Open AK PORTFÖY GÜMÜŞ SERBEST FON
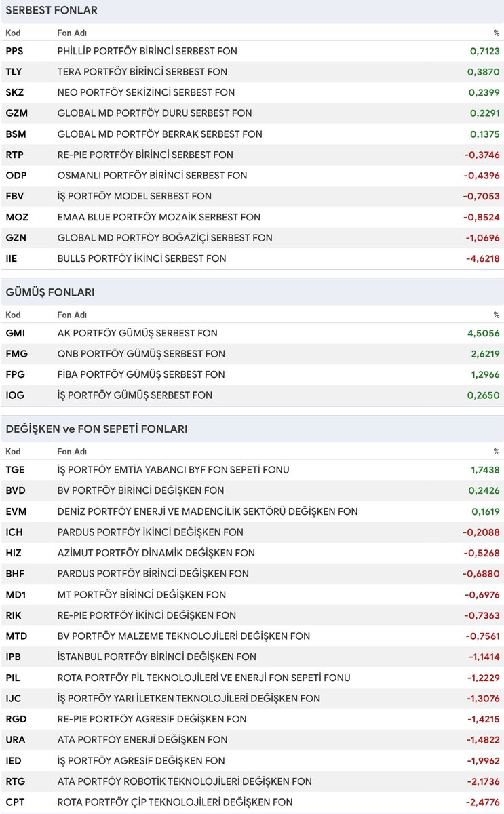 coord(137,333)
